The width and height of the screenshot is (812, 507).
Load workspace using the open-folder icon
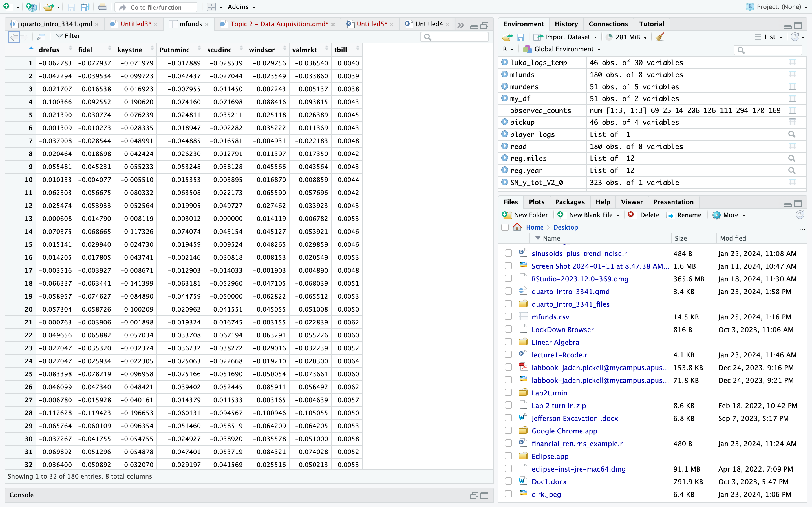pyautogui.click(x=507, y=37)
